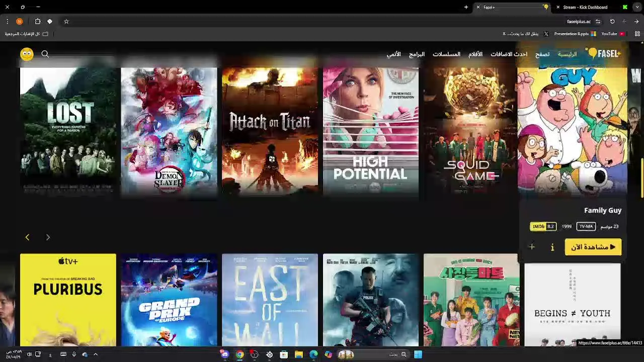Open أحدث الاضافات in the nav bar
Screen dimensions: 644x362
tap(509, 54)
